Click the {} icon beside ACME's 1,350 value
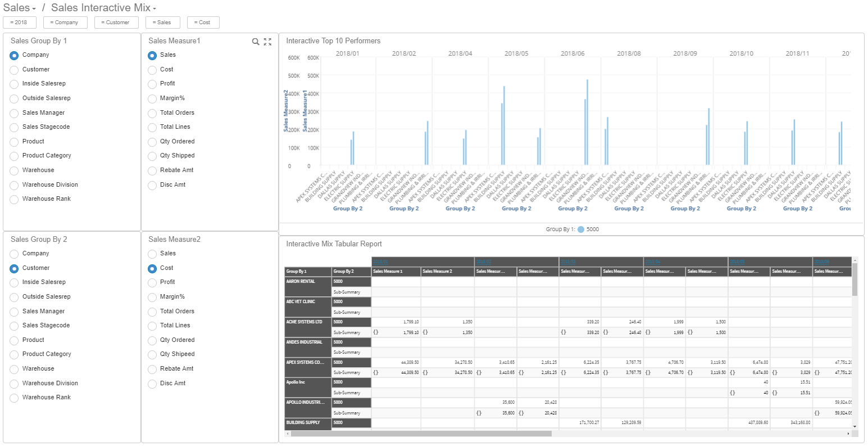This screenshot has width=868, height=446. tap(424, 332)
